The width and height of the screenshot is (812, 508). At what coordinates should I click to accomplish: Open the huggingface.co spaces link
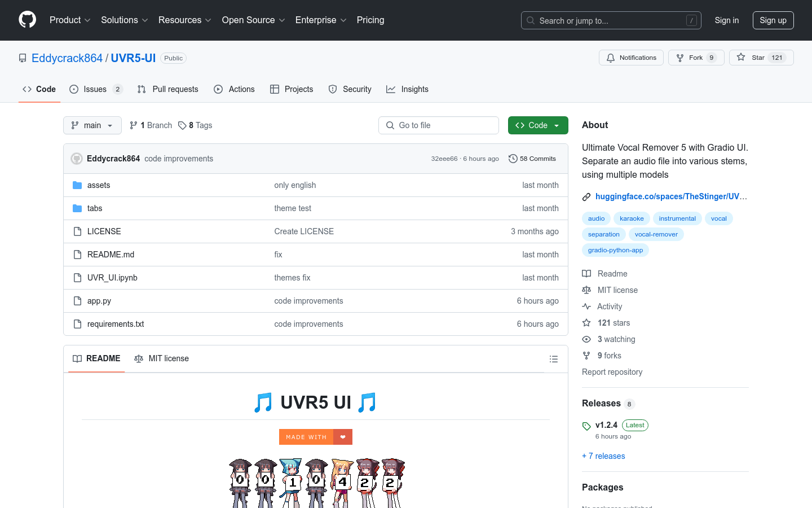click(x=670, y=196)
